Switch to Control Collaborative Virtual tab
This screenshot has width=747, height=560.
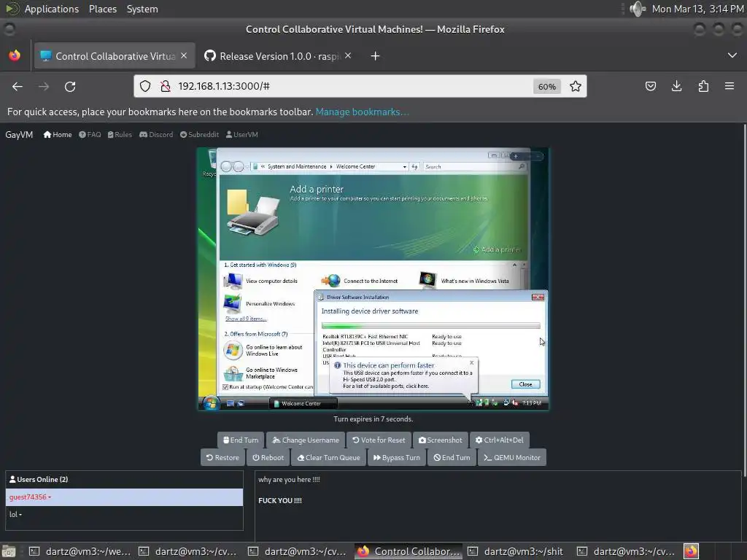[x=115, y=56]
